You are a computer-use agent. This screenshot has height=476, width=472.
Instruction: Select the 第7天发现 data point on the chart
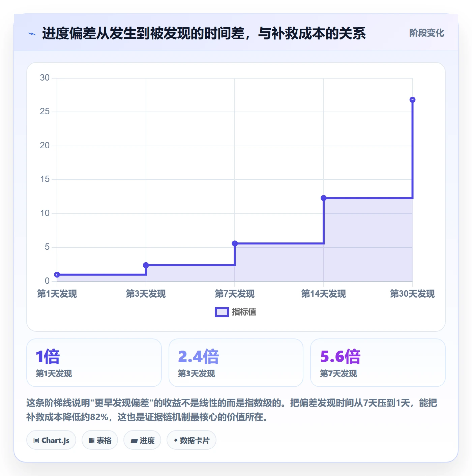tap(235, 243)
